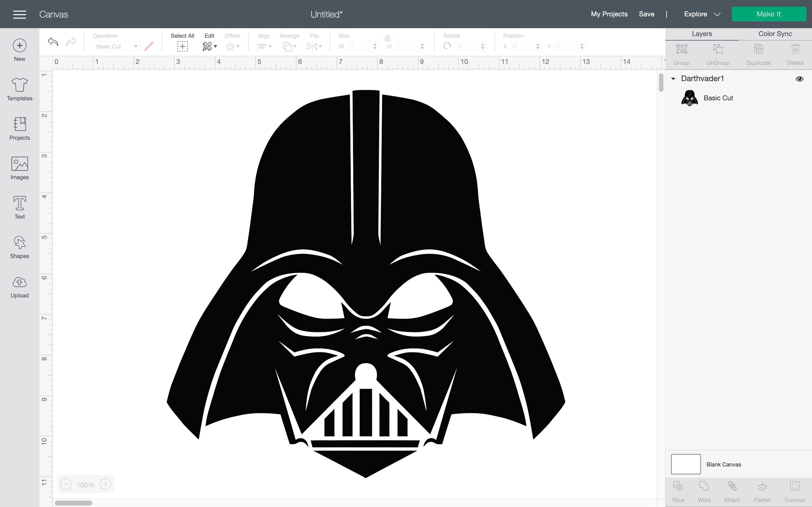Open the Basic Cut operation dropdown
The width and height of the screenshot is (812, 507).
tap(116, 46)
